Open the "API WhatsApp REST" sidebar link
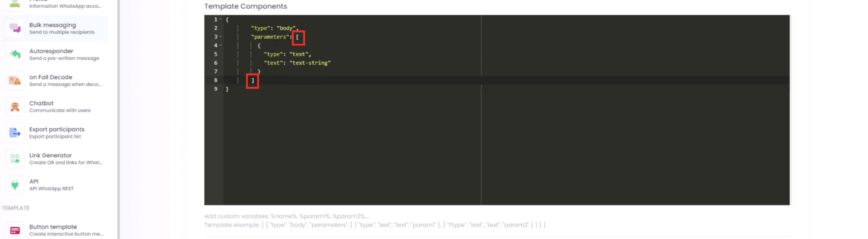Image resolution: width=868 pixels, height=239 pixels. (51, 189)
